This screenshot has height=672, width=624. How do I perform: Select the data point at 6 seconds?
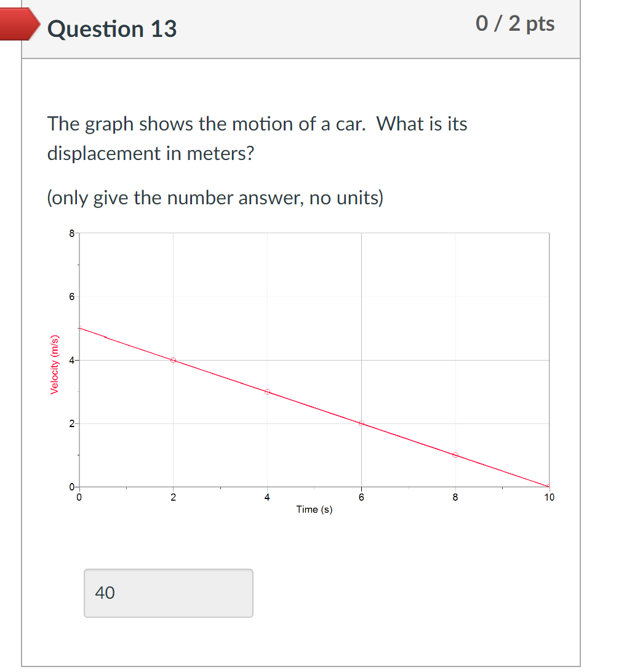[x=362, y=423]
